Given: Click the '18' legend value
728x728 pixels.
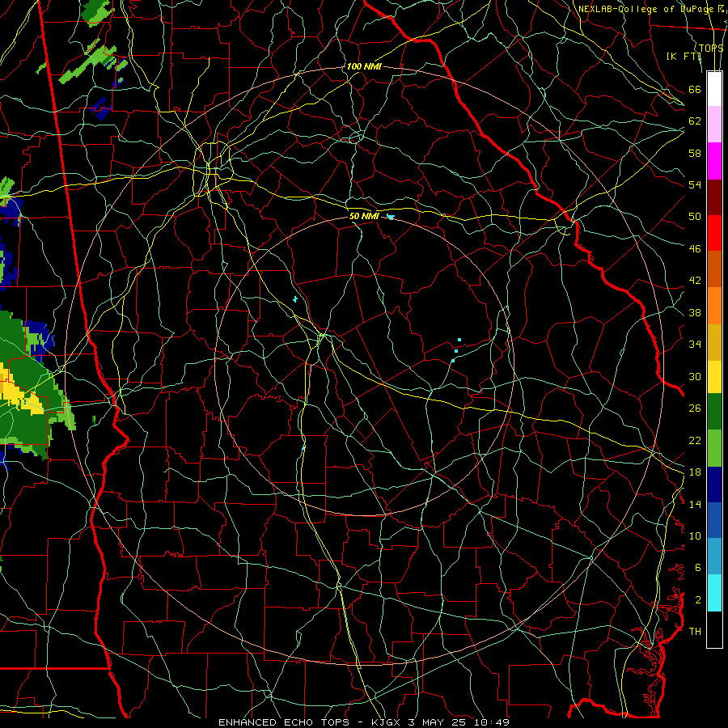Looking at the screenshot, I should coord(695,472).
